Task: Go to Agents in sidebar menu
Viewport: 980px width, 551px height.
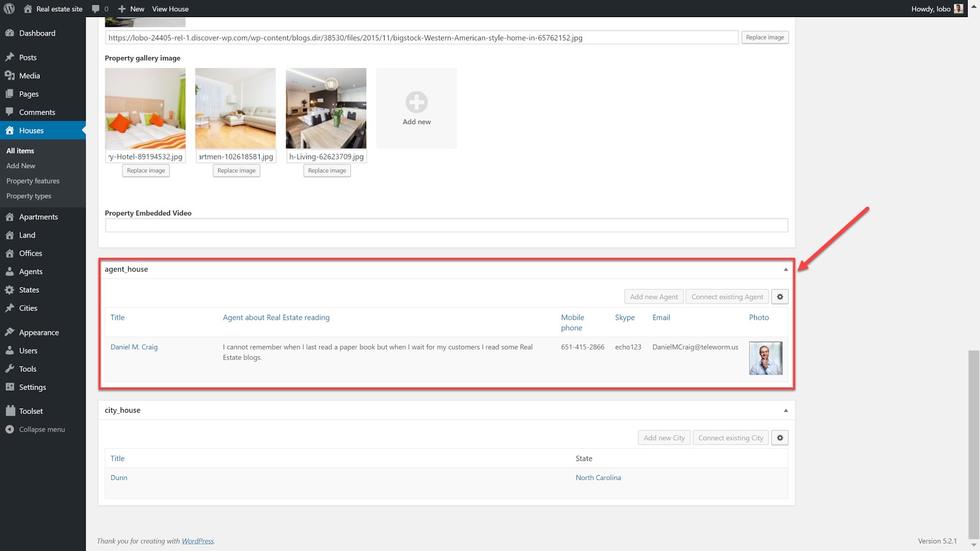Action: coord(31,272)
